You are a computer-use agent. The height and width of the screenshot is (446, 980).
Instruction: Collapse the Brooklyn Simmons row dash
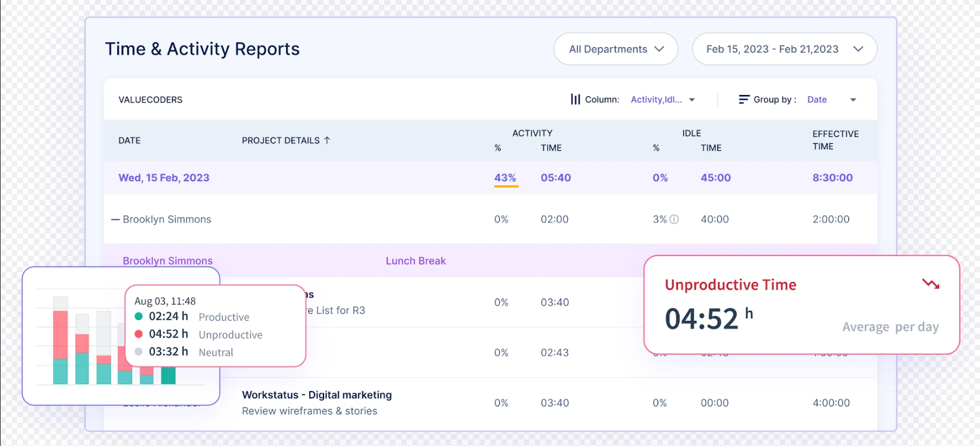pyautogui.click(x=116, y=219)
